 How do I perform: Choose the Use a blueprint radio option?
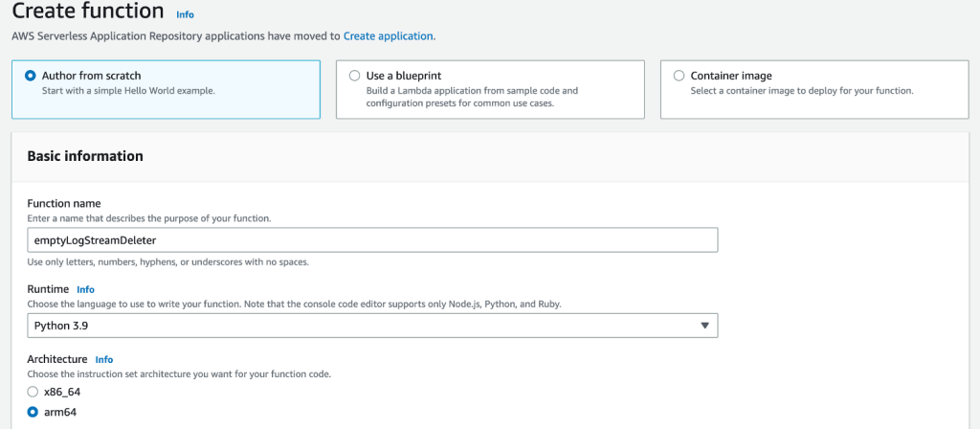pyautogui.click(x=355, y=76)
